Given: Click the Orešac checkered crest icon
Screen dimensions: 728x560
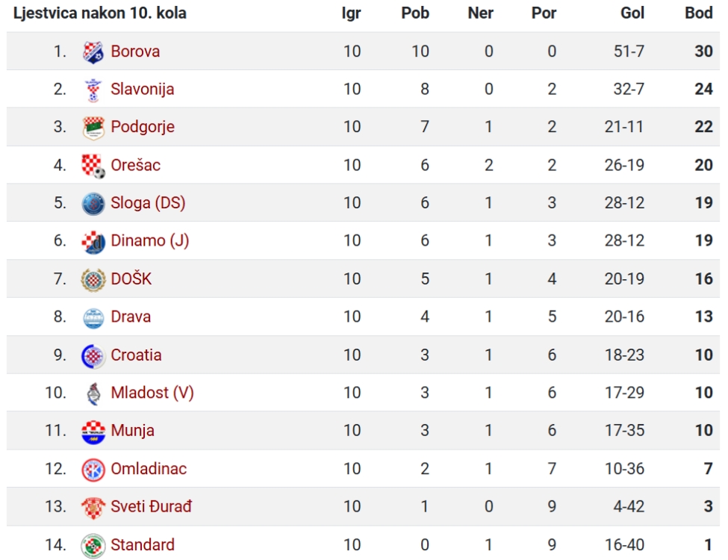Looking at the screenshot, I should (93, 165).
